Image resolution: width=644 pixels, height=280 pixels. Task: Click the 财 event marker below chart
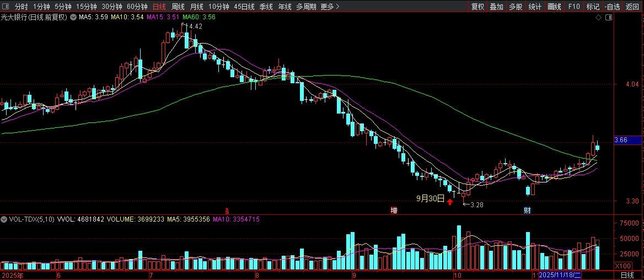point(527,211)
